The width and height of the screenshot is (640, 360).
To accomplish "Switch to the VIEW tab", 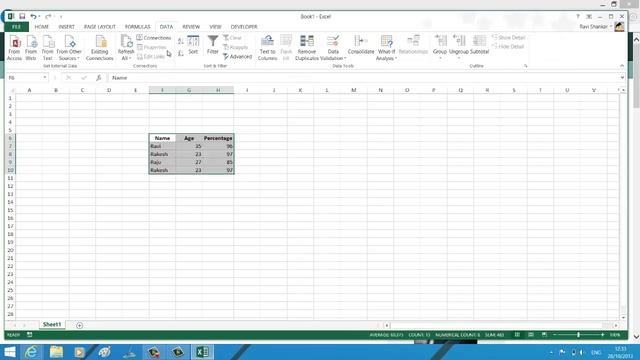I will [215, 27].
